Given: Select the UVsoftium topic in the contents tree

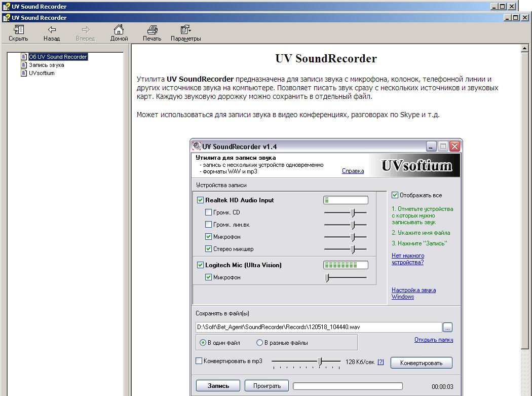Looking at the screenshot, I should (42, 73).
